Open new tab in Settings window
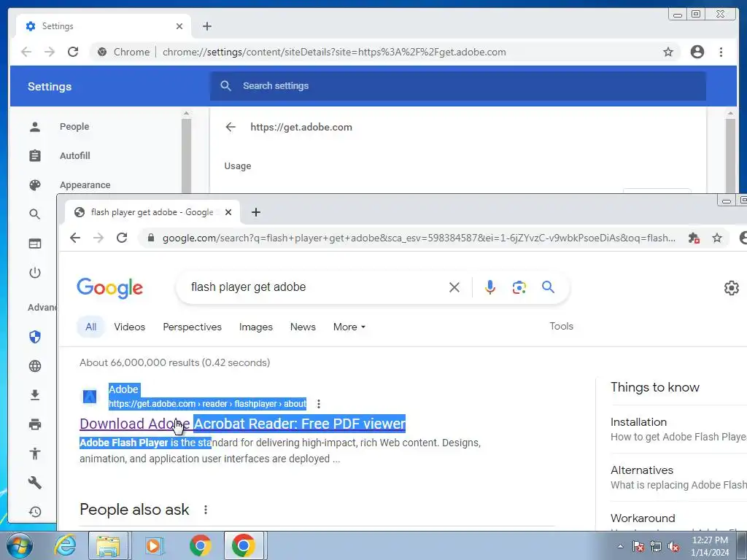 (206, 26)
